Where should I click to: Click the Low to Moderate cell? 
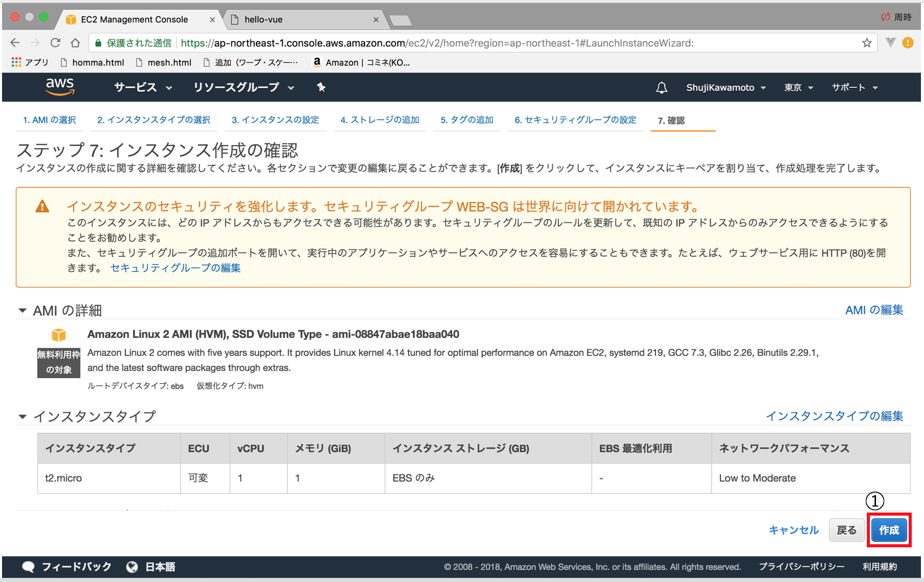pyautogui.click(x=811, y=478)
